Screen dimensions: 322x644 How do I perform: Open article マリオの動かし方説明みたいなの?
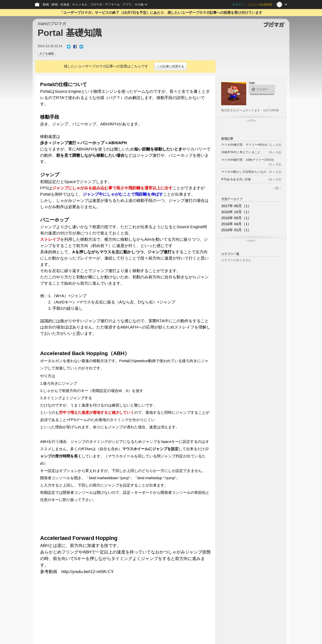(x=244, y=172)
